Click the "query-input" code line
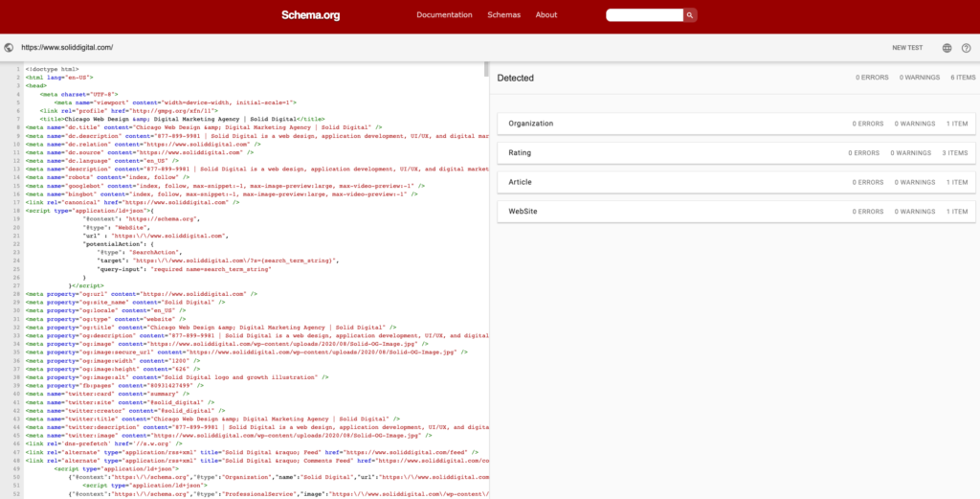This screenshot has height=499, width=980. 184,269
